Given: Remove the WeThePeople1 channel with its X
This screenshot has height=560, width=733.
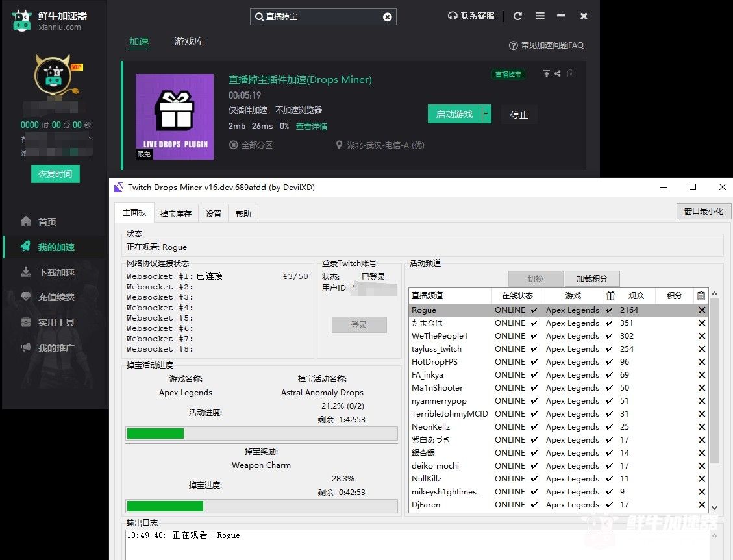Looking at the screenshot, I should click(x=702, y=336).
